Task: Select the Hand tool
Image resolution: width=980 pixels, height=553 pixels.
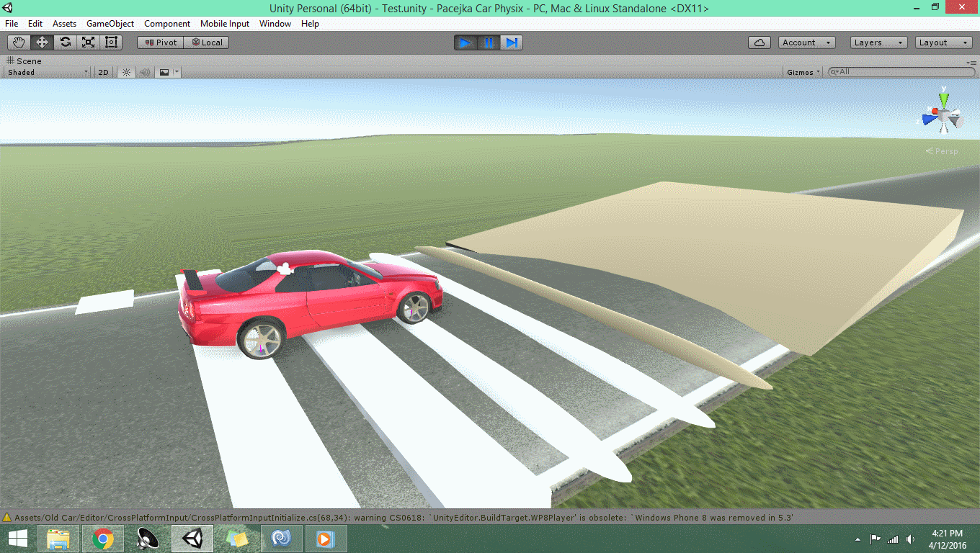Action: pyautogui.click(x=19, y=42)
